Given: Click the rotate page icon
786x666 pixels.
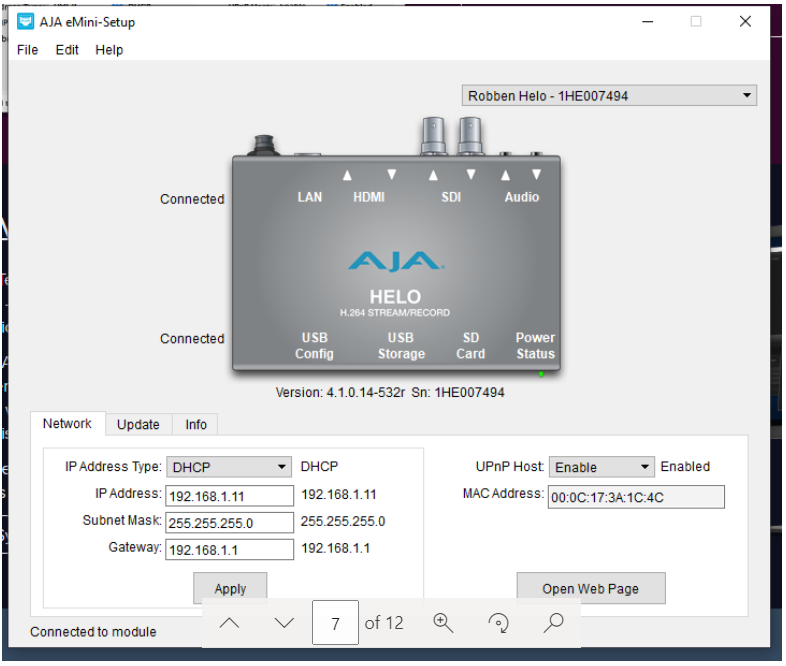Looking at the screenshot, I should (498, 623).
